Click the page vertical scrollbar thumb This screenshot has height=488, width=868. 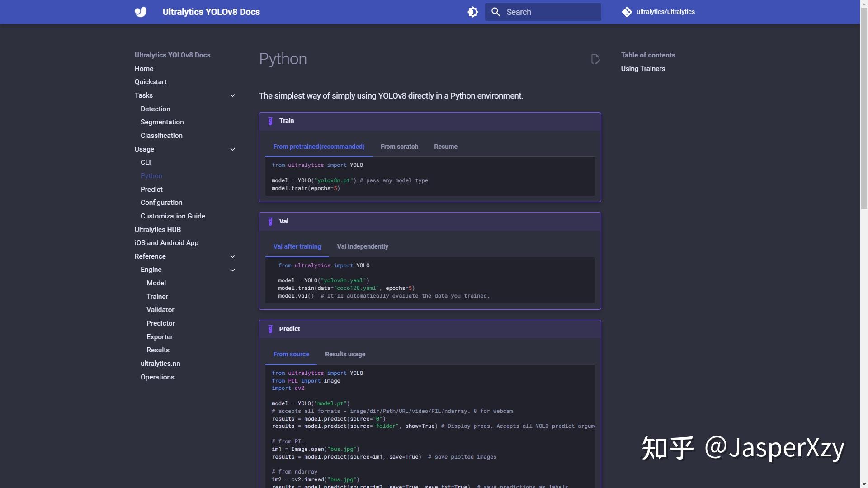click(x=864, y=109)
